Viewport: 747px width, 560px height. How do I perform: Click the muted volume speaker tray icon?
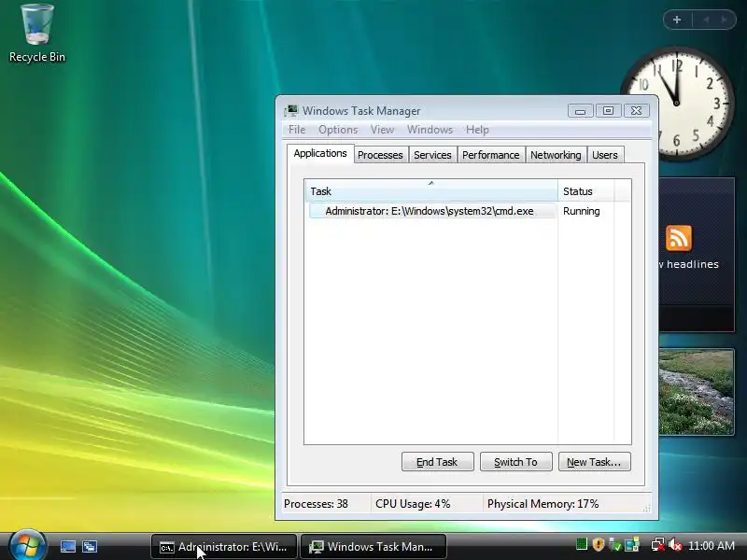[675, 544]
